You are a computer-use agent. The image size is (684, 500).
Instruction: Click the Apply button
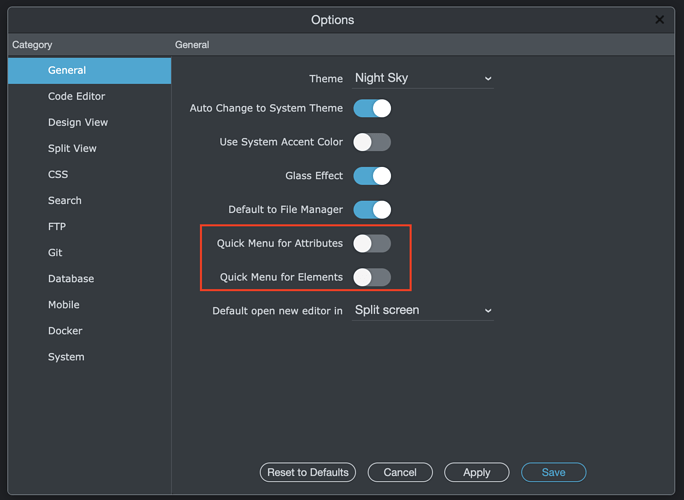coord(477,473)
